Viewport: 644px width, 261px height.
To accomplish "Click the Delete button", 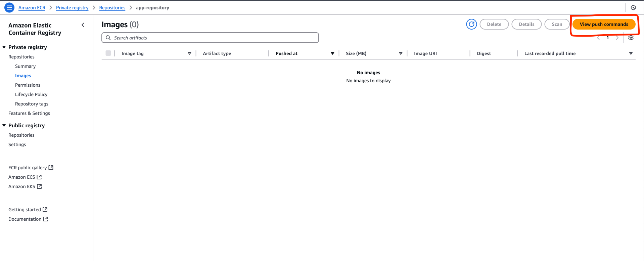I will (x=494, y=24).
